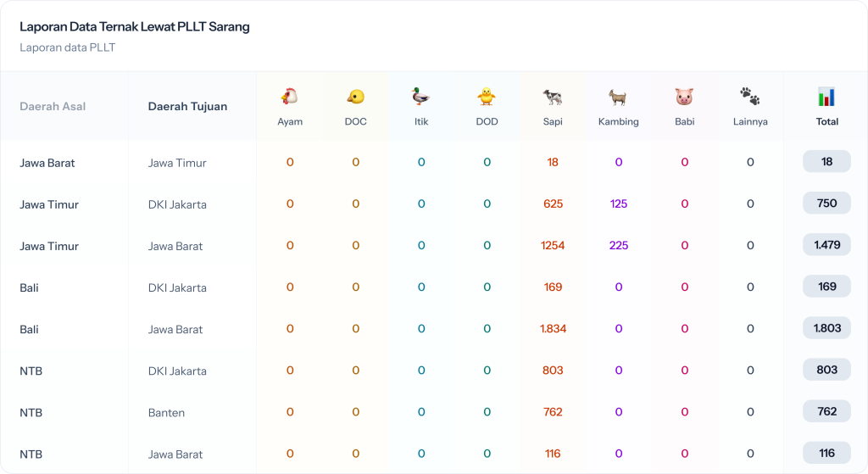Viewport: 868px width, 474px height.
Task: Click the Banten destination cell
Action: tap(166, 413)
